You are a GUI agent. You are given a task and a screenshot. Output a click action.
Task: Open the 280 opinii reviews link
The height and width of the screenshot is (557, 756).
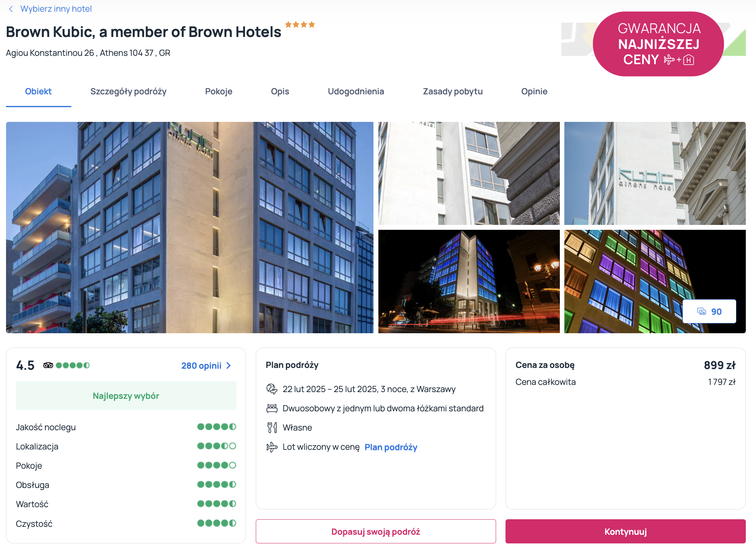[x=201, y=366]
